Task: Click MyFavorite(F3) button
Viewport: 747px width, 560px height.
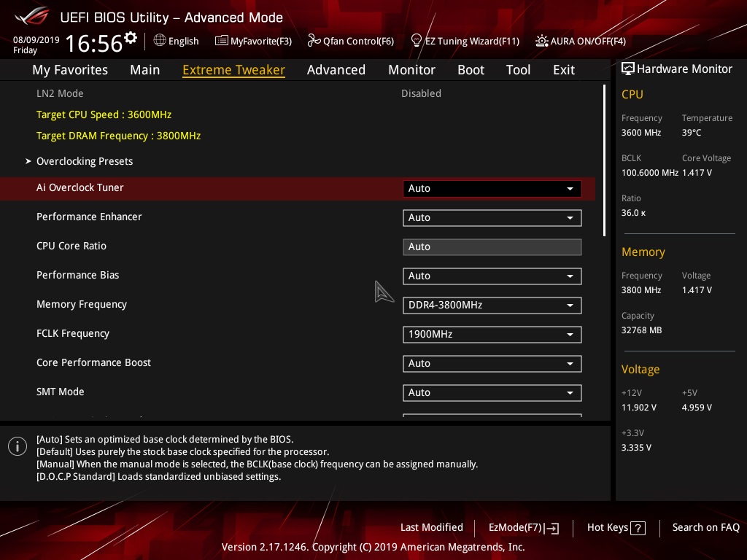Action: [x=253, y=41]
